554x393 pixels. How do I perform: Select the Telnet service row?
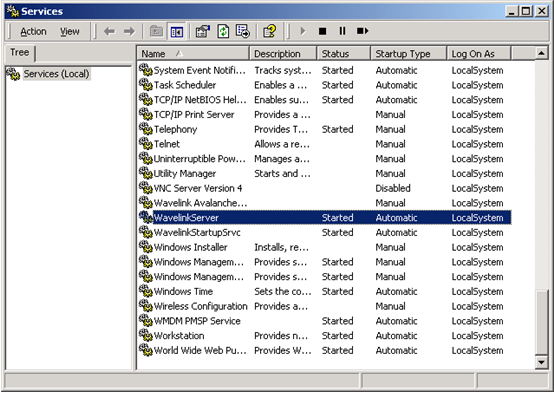[324, 144]
